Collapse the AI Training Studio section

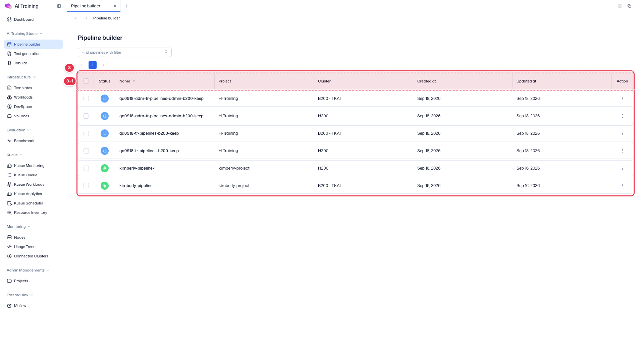click(x=24, y=34)
